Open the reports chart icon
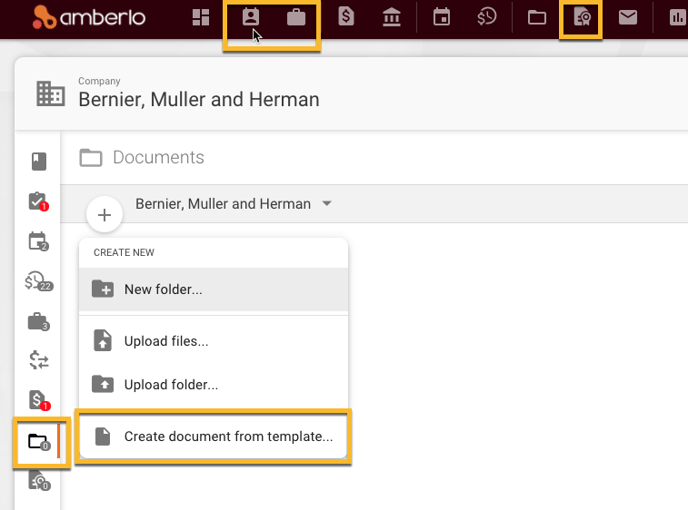The width and height of the screenshot is (688, 510). 678,18
